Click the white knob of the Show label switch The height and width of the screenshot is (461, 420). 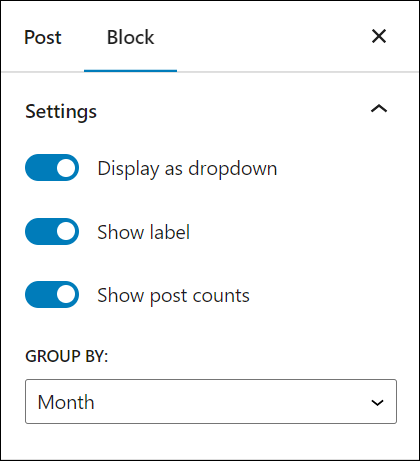[66, 231]
